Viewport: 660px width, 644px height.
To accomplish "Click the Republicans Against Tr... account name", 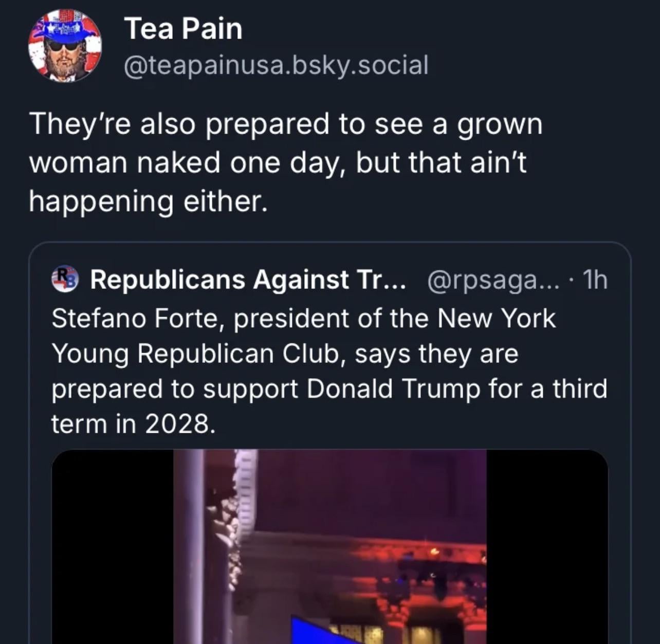I will click(248, 280).
